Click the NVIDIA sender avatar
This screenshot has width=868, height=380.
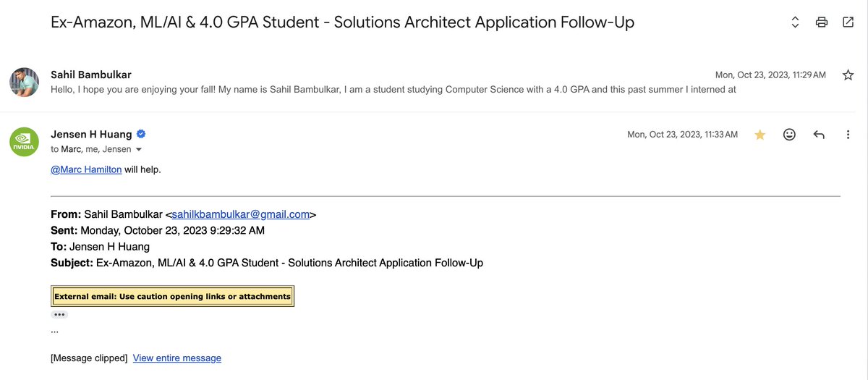pyautogui.click(x=24, y=141)
